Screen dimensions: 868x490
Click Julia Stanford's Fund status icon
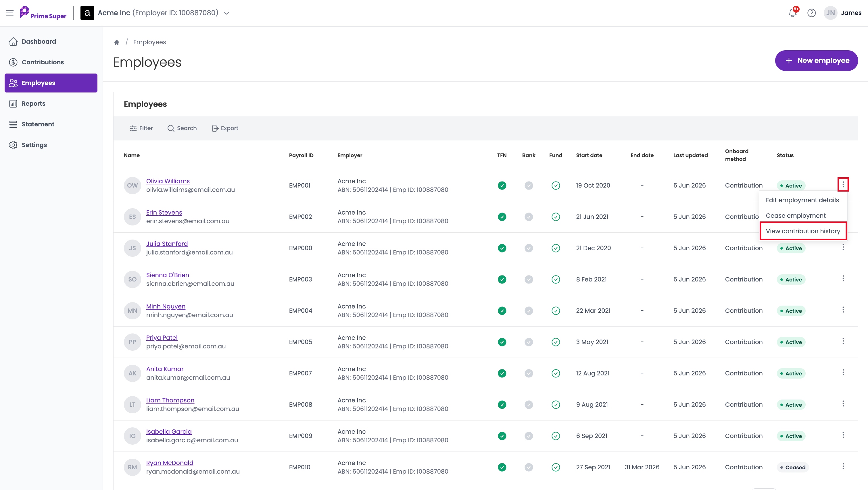click(x=556, y=248)
